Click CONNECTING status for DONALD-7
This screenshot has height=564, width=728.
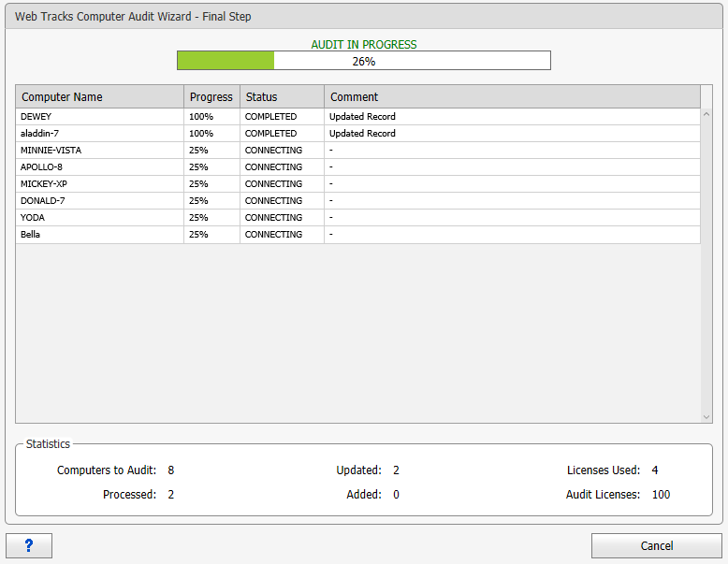(x=273, y=200)
